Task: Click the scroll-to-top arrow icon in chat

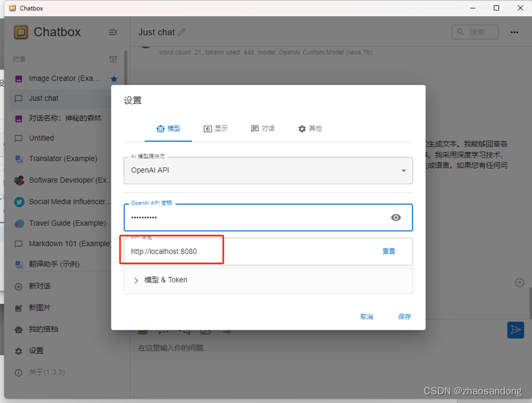Action: [520, 282]
